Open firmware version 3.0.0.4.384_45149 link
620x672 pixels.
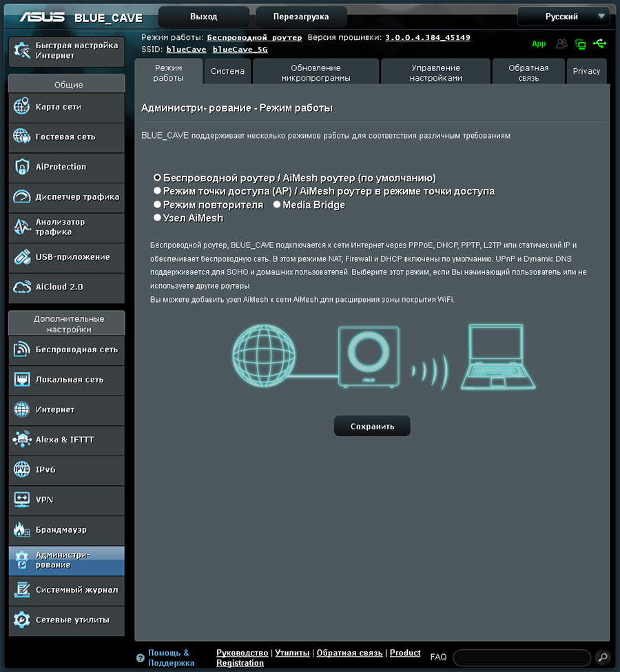coord(428,38)
